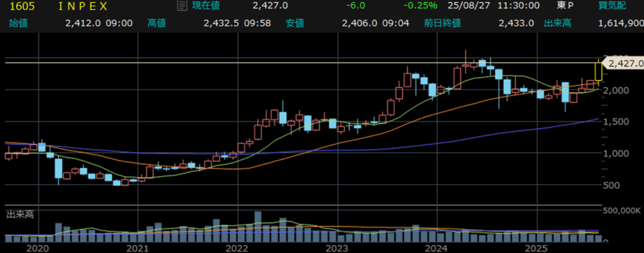The image size is (644, 253).
Task: Click the 安値 low price label
Action: 295,23
